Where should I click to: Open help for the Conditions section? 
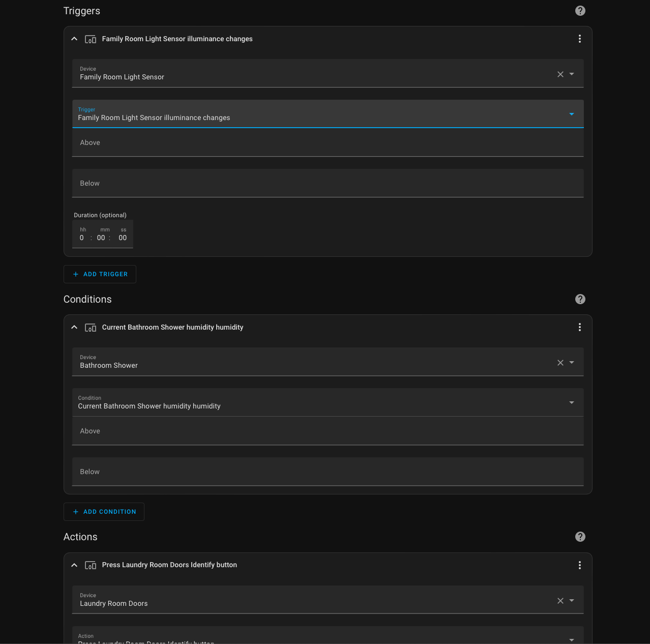pos(580,299)
